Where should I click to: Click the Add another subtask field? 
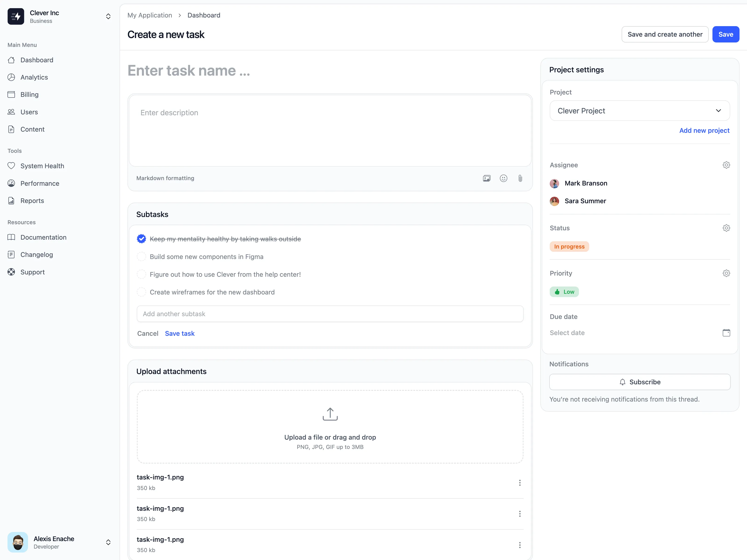click(330, 314)
